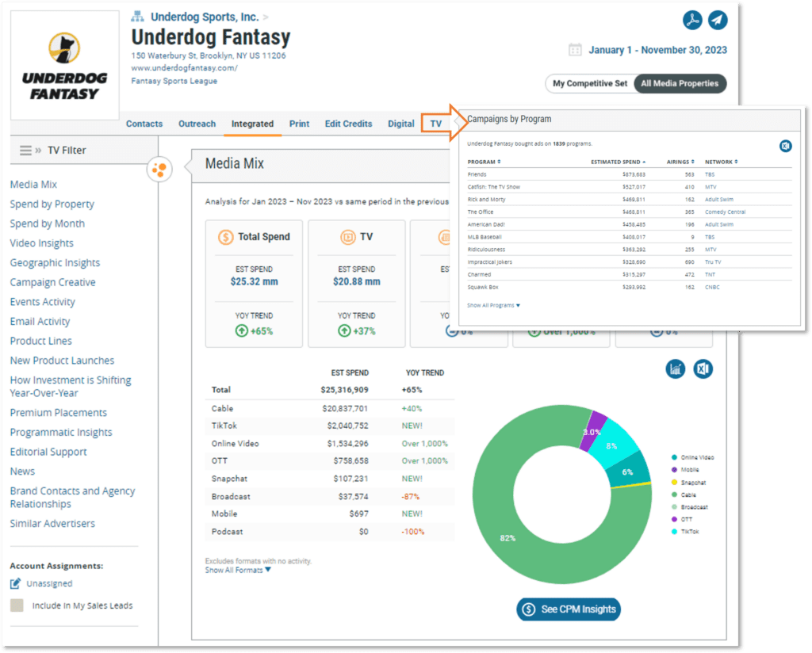Export page as PDF icon

pos(691,20)
